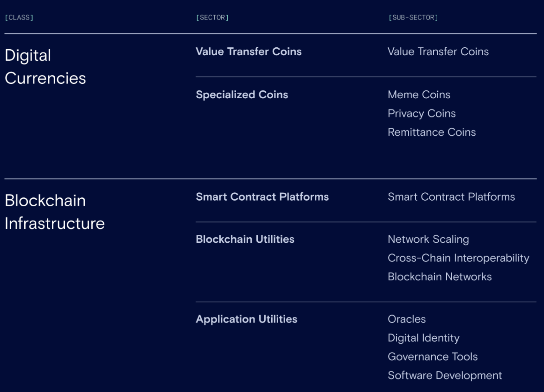Choose the Remittance Coins sub-sector

point(432,132)
